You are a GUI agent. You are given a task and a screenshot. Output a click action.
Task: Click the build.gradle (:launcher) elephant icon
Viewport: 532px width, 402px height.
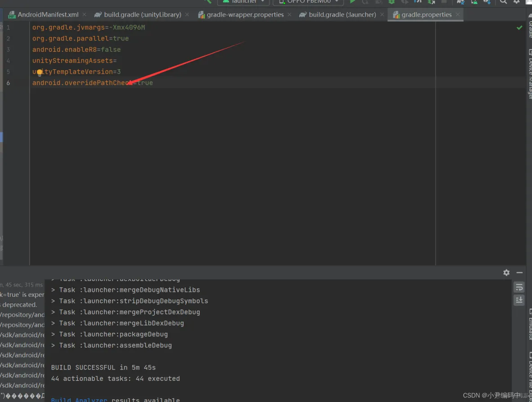click(303, 14)
